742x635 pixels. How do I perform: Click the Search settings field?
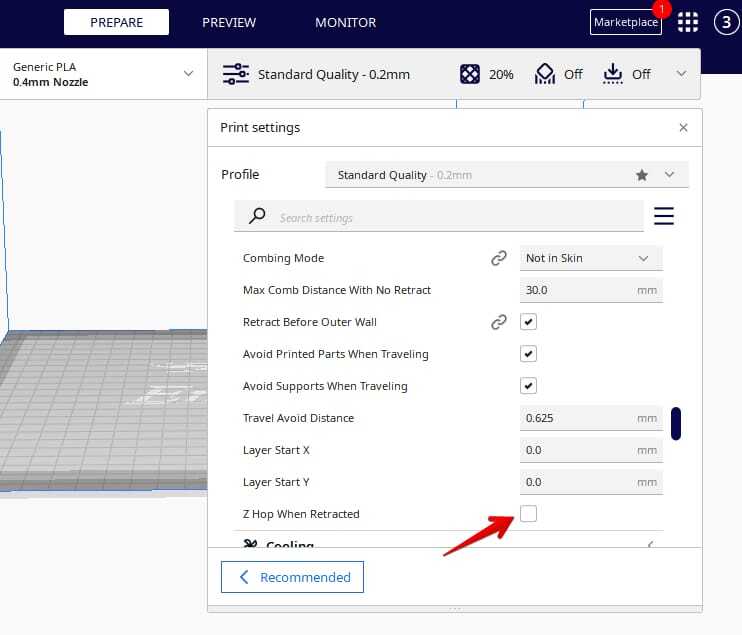(x=455, y=217)
